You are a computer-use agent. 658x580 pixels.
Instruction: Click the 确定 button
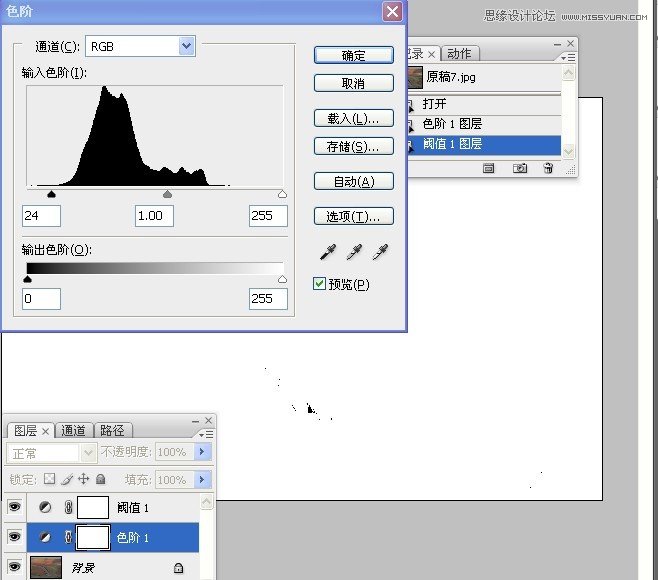pos(354,55)
